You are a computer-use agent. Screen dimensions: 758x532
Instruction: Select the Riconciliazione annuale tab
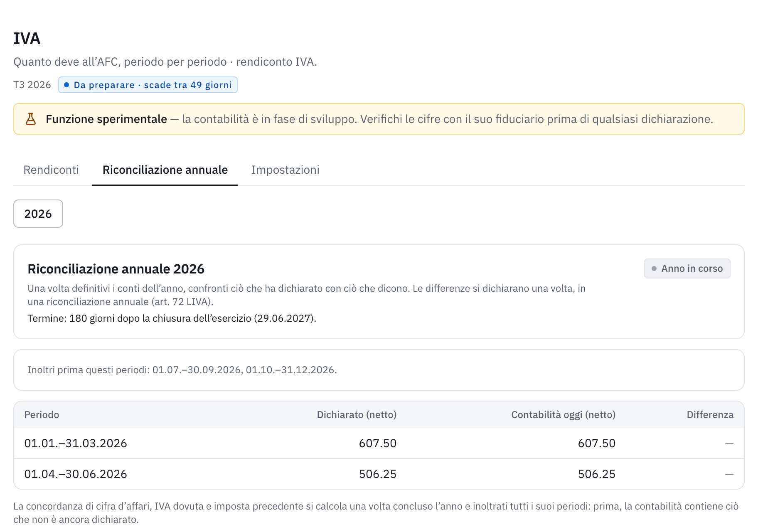[x=165, y=170]
